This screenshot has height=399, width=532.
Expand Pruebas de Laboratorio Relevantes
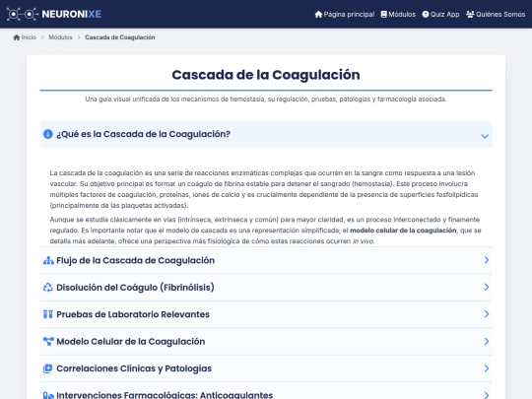coord(266,314)
